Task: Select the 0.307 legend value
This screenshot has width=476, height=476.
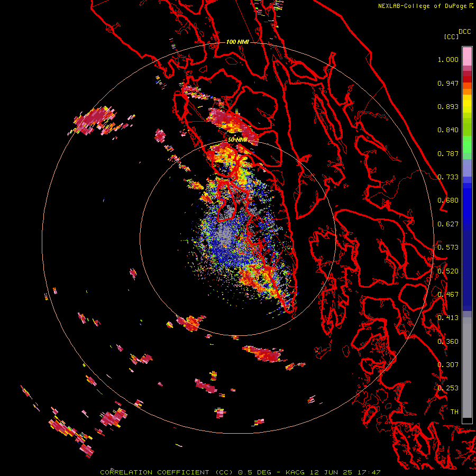Action: click(x=448, y=365)
